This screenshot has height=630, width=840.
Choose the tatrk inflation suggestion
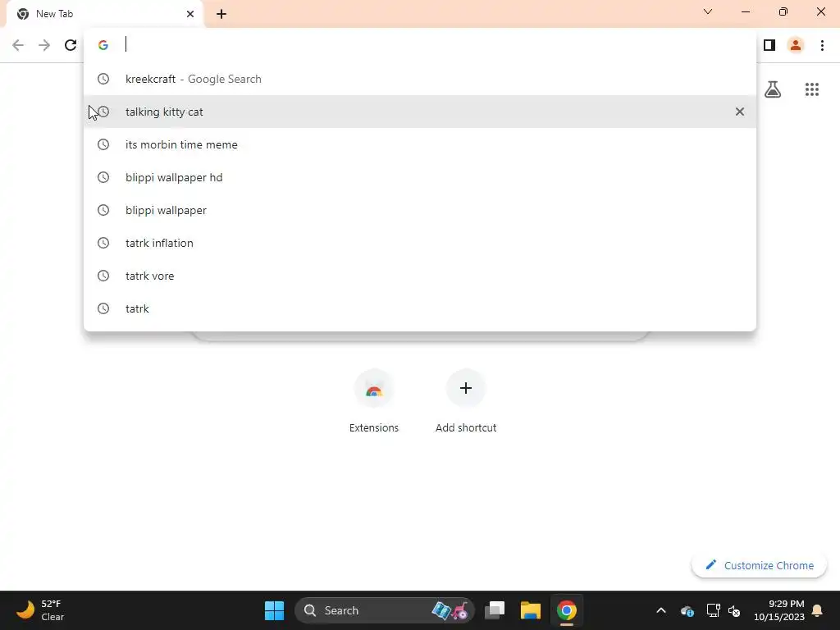point(420,243)
